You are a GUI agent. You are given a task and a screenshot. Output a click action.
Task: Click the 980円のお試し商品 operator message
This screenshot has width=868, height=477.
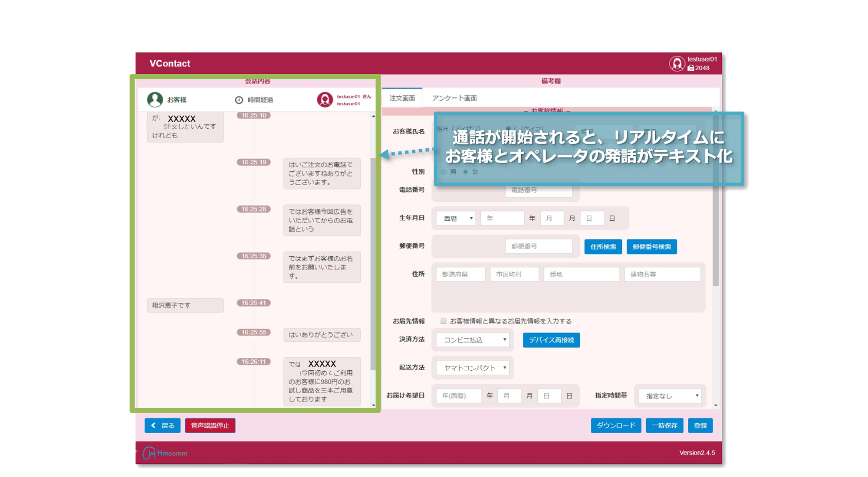click(x=322, y=382)
